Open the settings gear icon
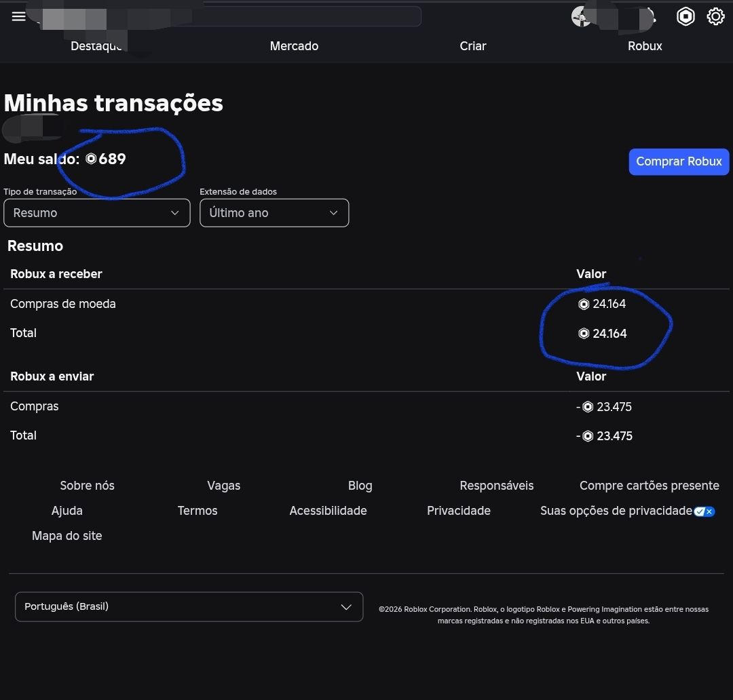 pos(715,17)
